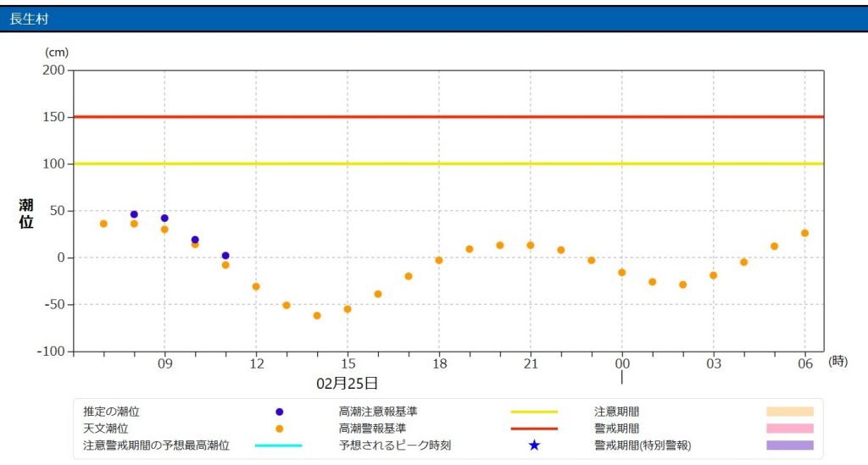
Task: Click the orange tide dot at 05 hour
Action: click(x=775, y=246)
